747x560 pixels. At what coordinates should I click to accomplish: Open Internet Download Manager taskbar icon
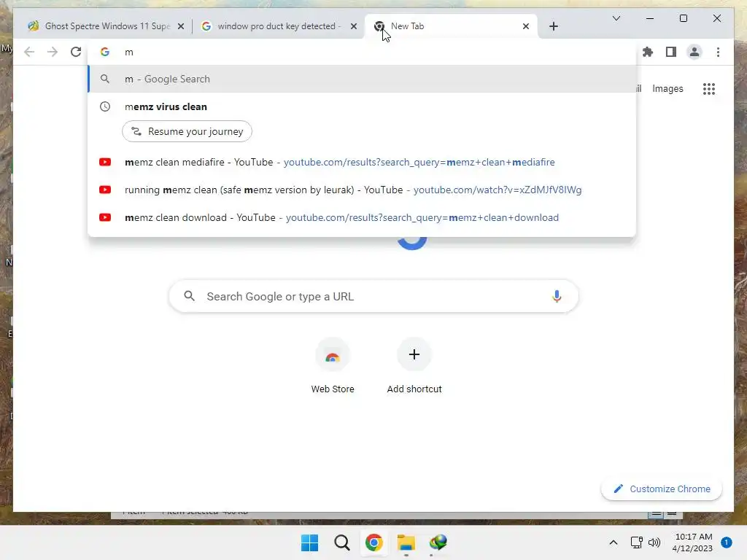click(x=438, y=542)
